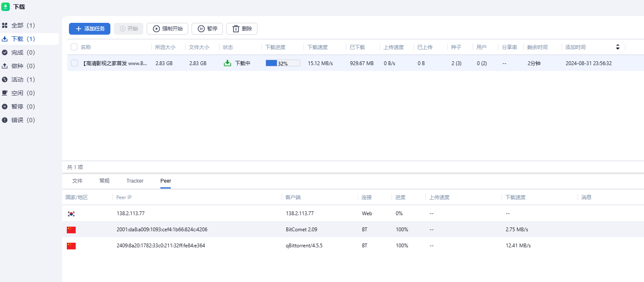Open the 错误 (Error) tasks category
Screen dimensions: 644x282
(x=23, y=120)
